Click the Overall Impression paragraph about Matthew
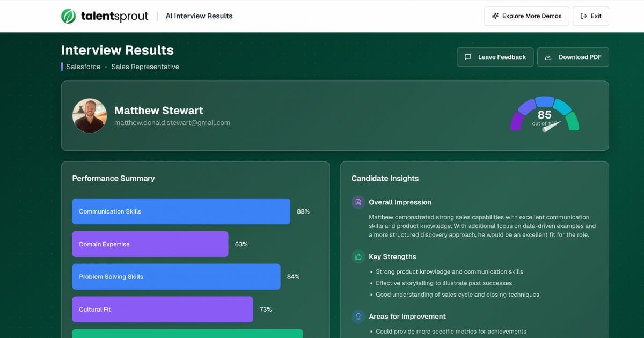644x338 pixels. (x=482, y=226)
